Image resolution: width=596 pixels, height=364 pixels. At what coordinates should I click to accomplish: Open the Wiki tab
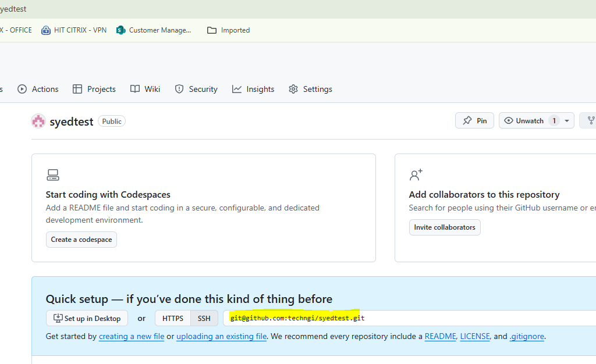(145, 89)
